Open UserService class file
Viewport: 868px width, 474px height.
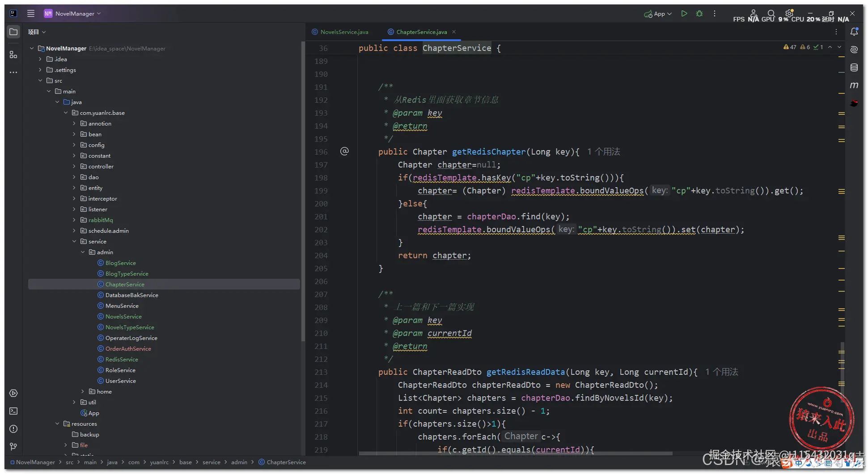click(120, 381)
